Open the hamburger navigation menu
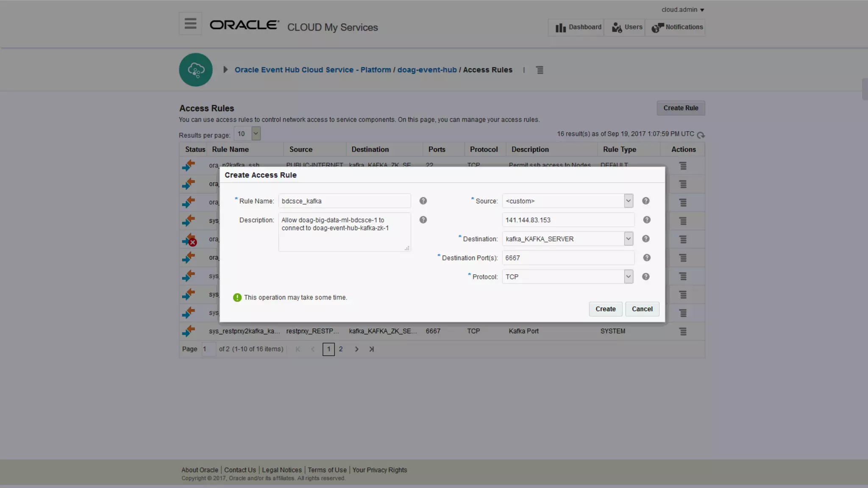The width and height of the screenshot is (868, 488). pyautogui.click(x=190, y=24)
